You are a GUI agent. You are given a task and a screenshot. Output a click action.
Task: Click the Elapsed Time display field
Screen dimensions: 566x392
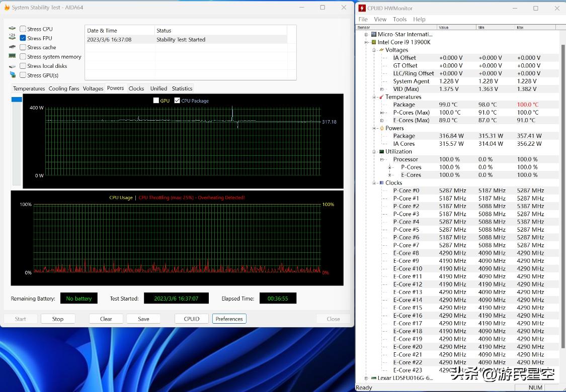(277, 298)
